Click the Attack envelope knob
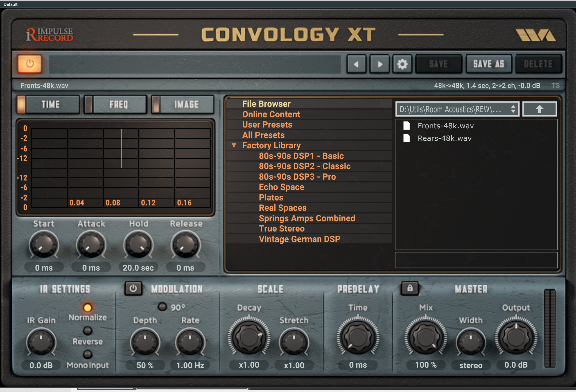This screenshot has width=576, height=392. pyautogui.click(x=91, y=245)
